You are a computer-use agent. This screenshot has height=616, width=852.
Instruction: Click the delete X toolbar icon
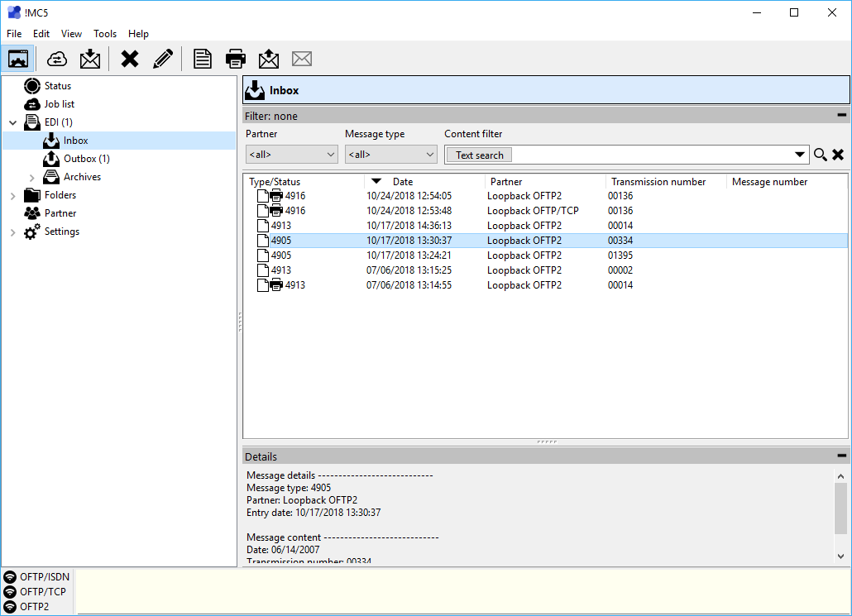[130, 59]
